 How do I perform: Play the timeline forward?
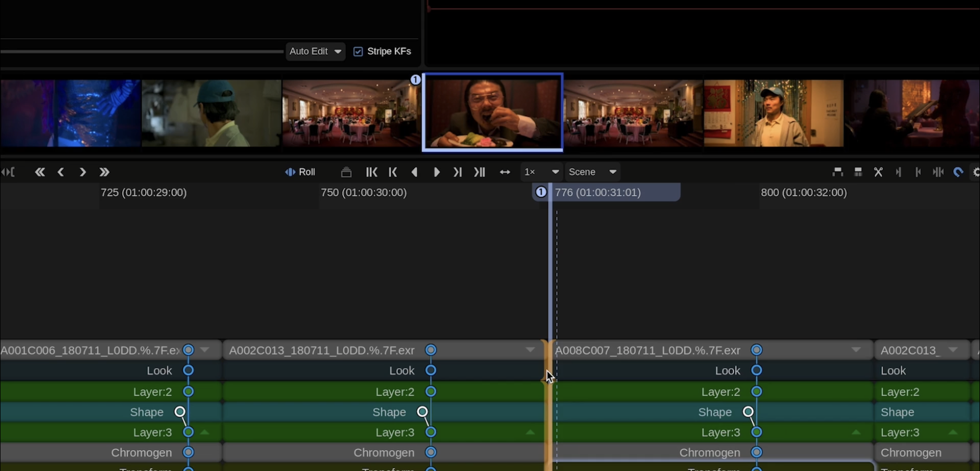436,172
